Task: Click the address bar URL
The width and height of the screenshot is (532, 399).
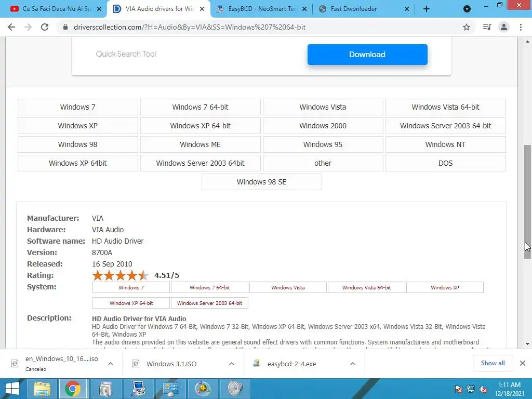Action: pyautogui.click(x=189, y=27)
